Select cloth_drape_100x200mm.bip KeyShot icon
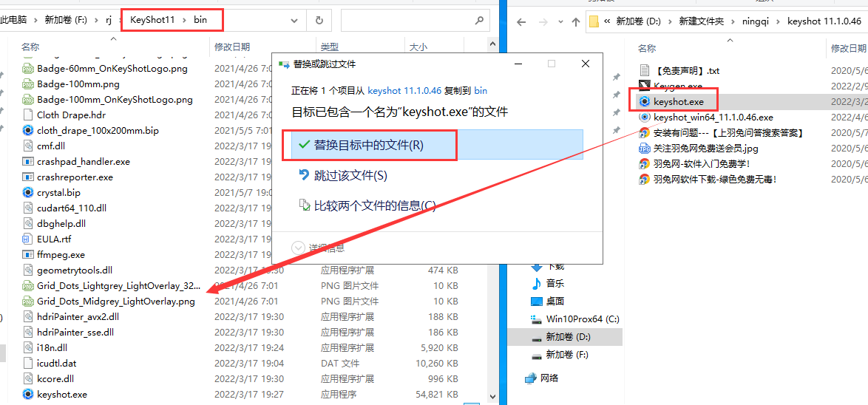 27,131
